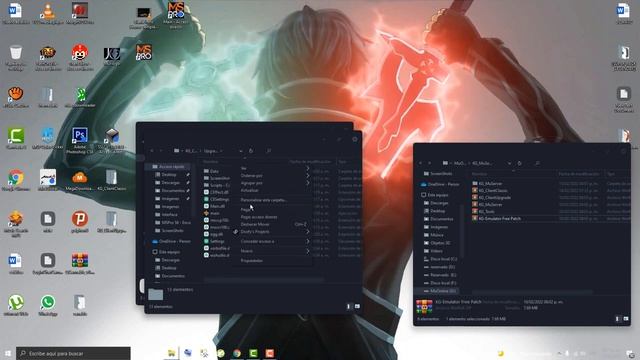This screenshot has width=640, height=360.
Task: Click refresh icon in right Explorer window
Action: tap(519, 163)
